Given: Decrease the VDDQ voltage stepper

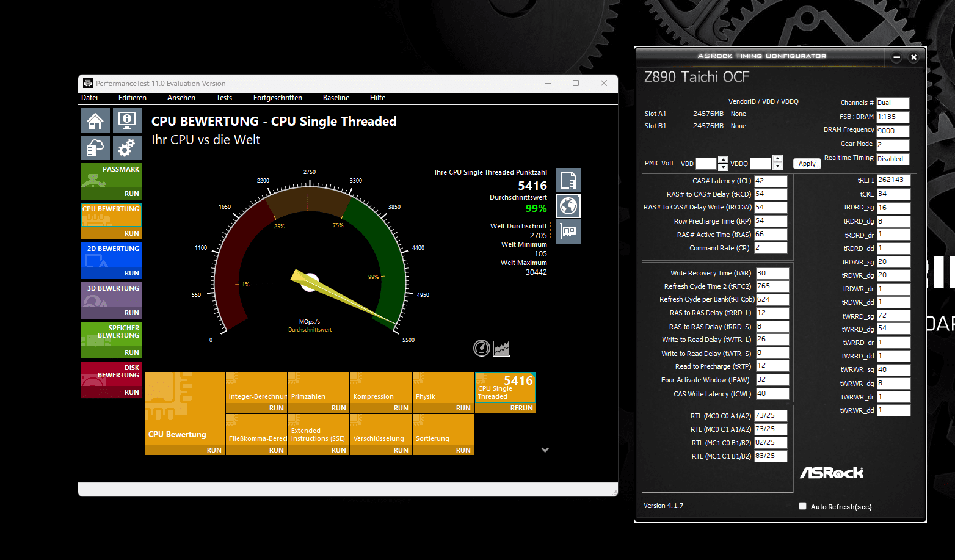Looking at the screenshot, I should 777,166.
